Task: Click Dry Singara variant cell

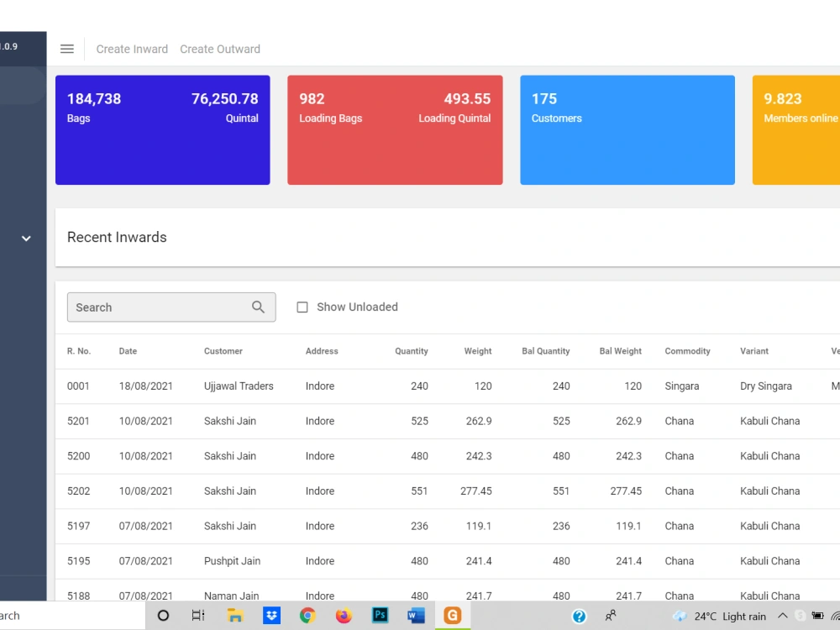Action: point(765,386)
